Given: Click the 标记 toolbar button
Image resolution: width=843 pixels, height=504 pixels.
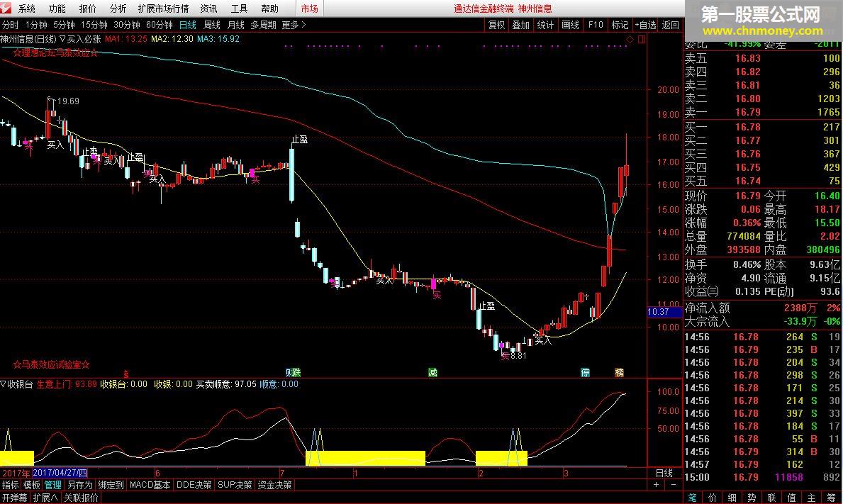Looking at the screenshot, I should point(620,25).
